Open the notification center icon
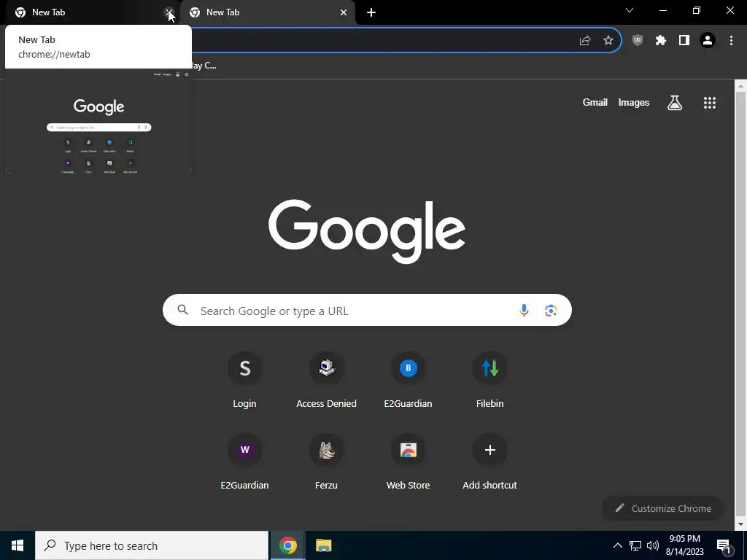747x560 pixels. pyautogui.click(x=724, y=546)
